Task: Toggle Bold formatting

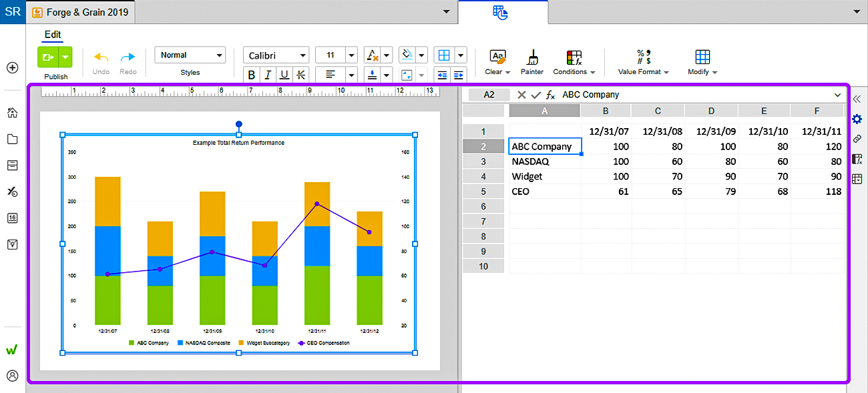Action: coord(252,75)
